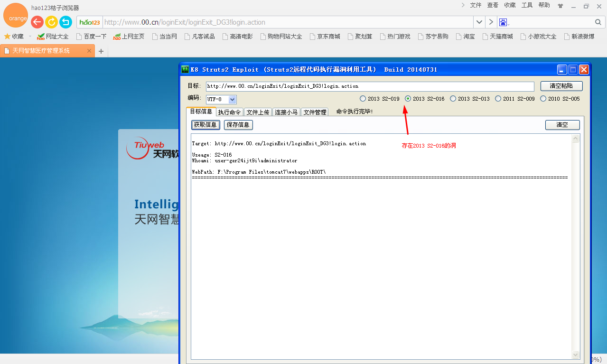The image size is (607, 364).
Task: Switch to the 文件上传 tab
Action: (x=258, y=112)
